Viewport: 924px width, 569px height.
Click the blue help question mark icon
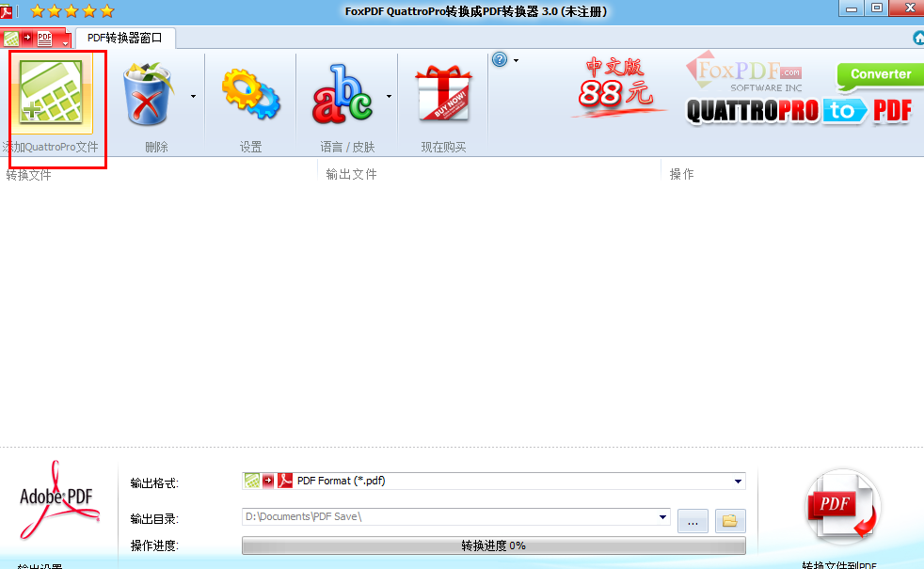(500, 59)
